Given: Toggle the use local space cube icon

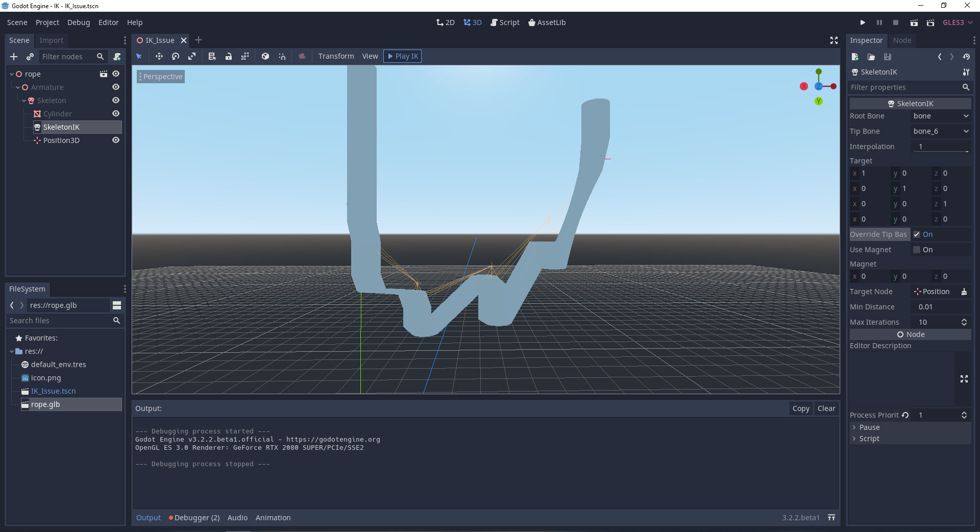Looking at the screenshot, I should 265,56.
